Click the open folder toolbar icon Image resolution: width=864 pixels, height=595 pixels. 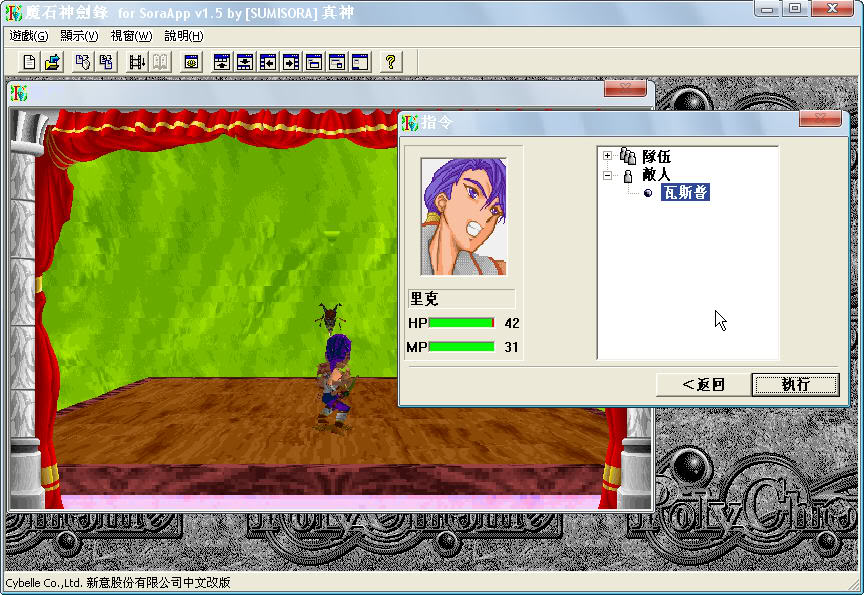coord(52,62)
